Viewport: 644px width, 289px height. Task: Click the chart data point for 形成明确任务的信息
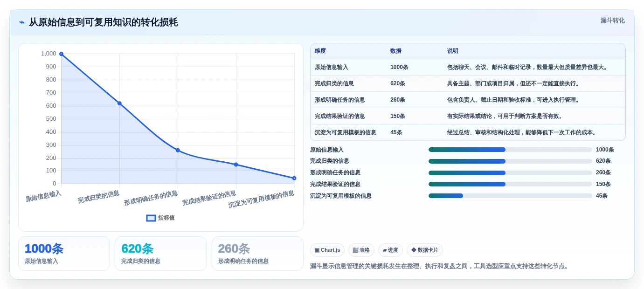tap(178, 150)
